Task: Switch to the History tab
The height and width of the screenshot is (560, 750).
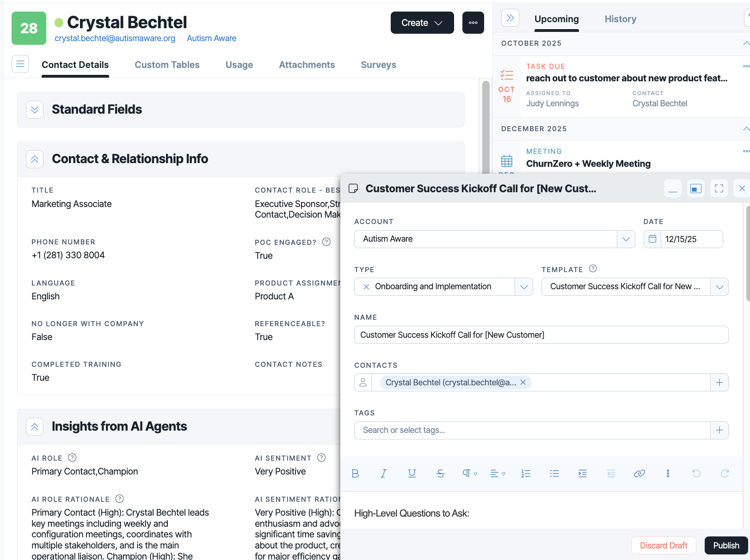Action: (x=620, y=19)
